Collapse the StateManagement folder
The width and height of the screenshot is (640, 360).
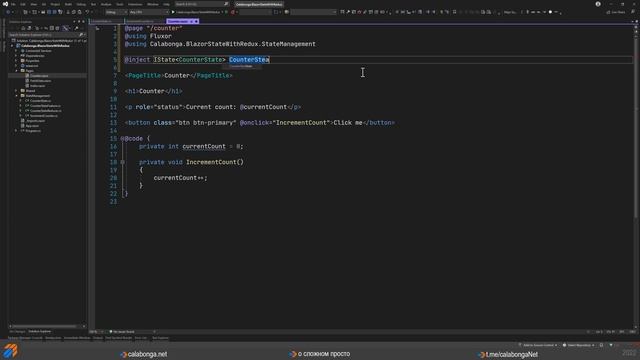[x=17, y=96]
